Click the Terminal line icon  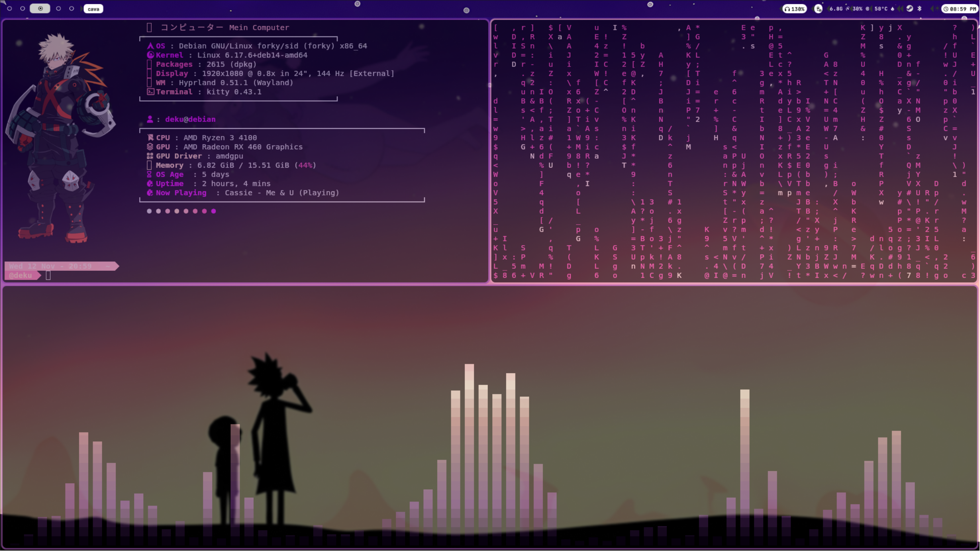150,92
